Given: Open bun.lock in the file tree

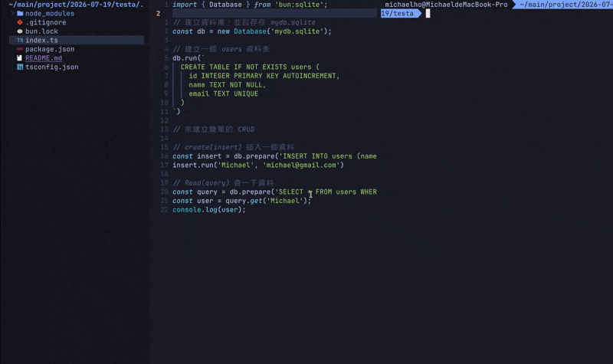Looking at the screenshot, I should [41, 31].
